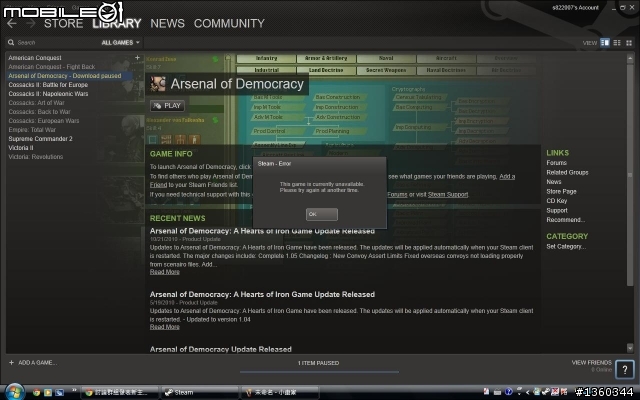Open Store Page link
Viewport: 640px width, 400px height.
561,191
